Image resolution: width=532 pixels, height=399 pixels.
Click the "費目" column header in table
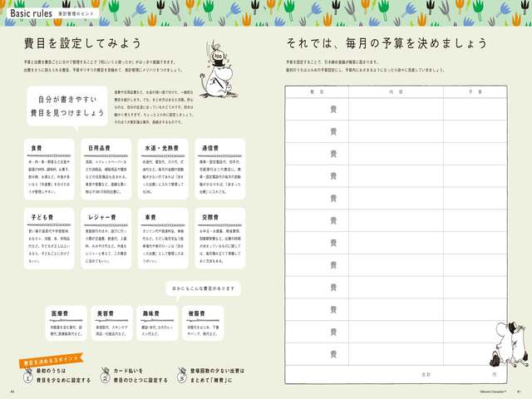pyautogui.click(x=317, y=92)
